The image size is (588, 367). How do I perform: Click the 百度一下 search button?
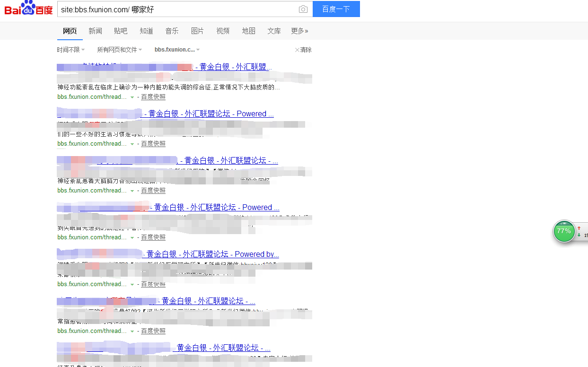pos(336,9)
